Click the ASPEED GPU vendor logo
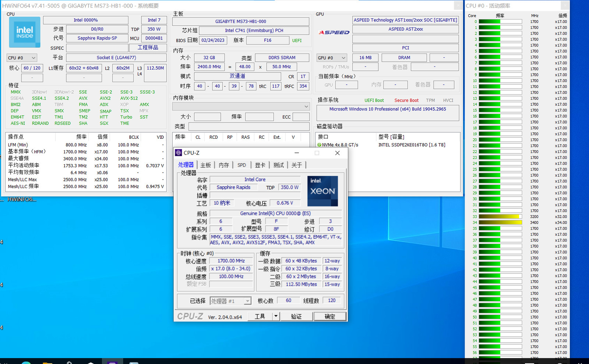The image size is (589, 364). tap(334, 32)
